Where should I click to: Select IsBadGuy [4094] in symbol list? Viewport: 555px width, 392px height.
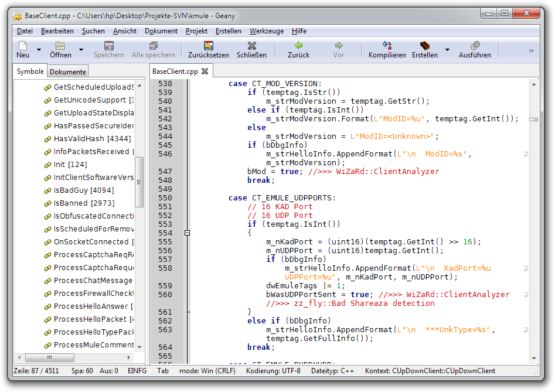point(84,190)
